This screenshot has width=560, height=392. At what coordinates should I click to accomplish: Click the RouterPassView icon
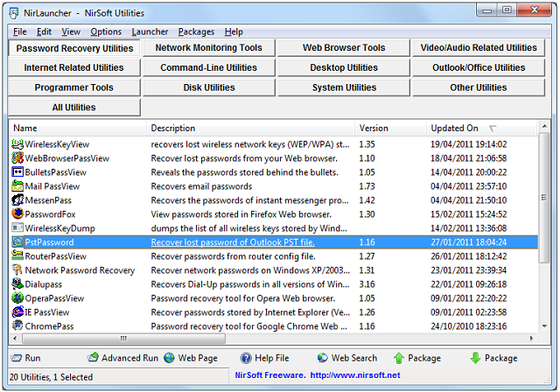coord(17,256)
